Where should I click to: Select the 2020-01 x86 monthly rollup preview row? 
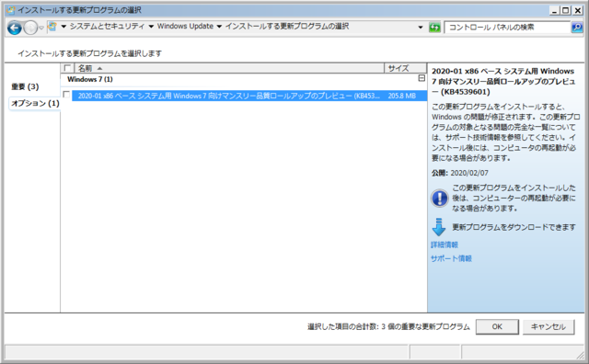pos(249,96)
